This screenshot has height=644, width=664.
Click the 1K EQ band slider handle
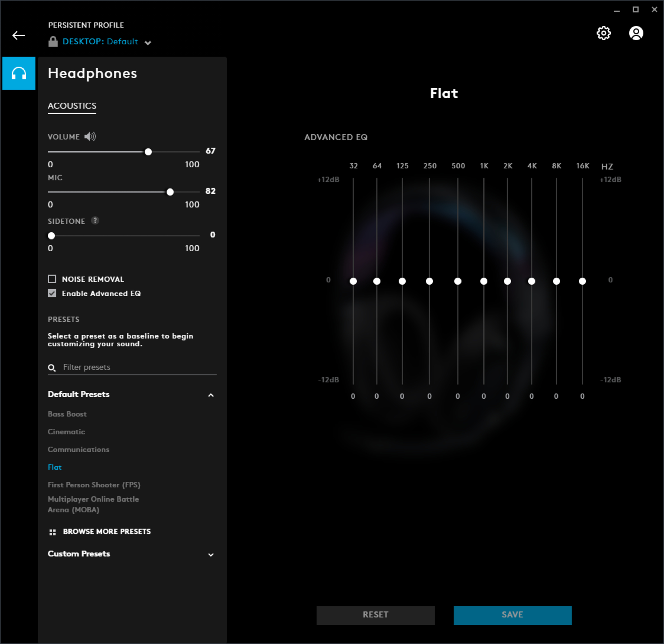coord(483,281)
